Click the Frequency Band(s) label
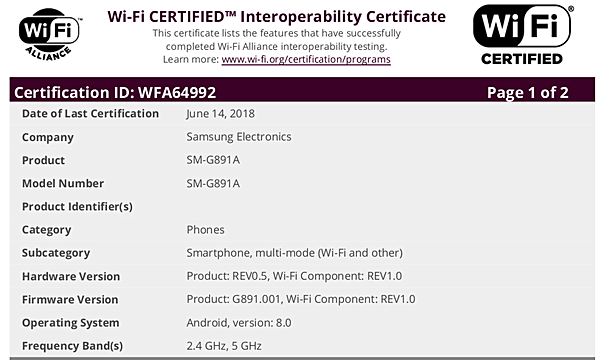 pyautogui.click(x=72, y=346)
